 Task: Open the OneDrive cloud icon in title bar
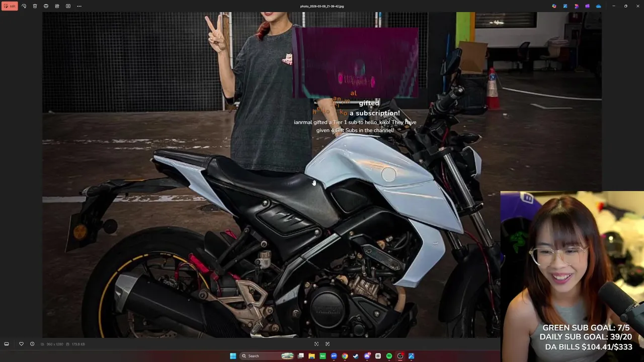598,6
